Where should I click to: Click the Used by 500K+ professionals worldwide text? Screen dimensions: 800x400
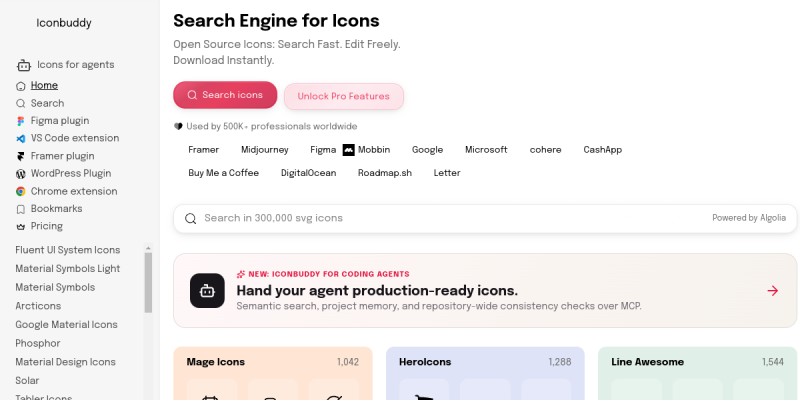[271, 127]
